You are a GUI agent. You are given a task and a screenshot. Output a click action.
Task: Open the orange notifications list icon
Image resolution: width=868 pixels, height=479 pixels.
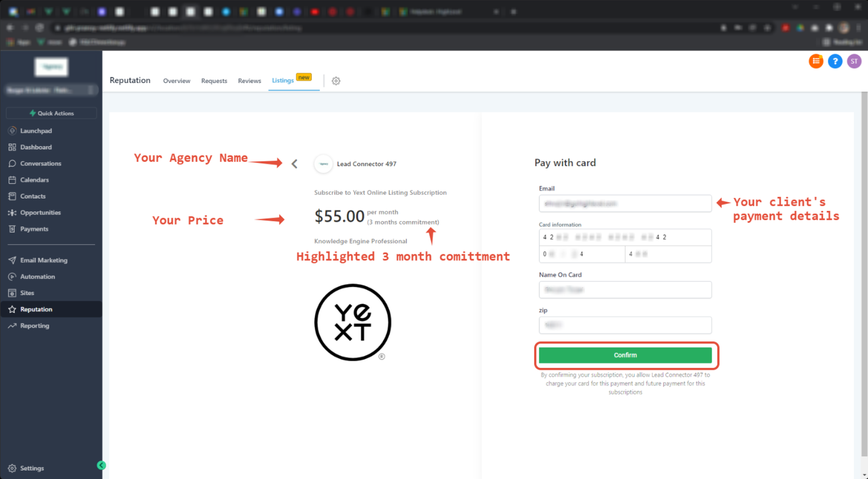click(x=815, y=61)
